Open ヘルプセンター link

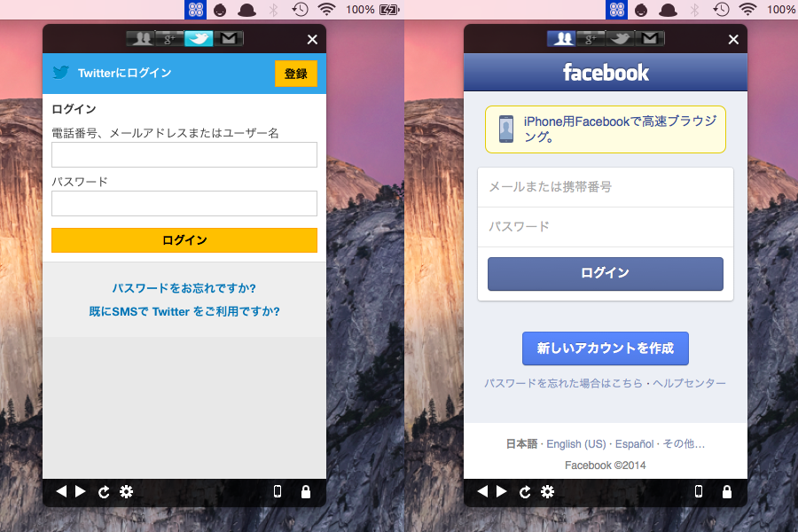[690, 383]
